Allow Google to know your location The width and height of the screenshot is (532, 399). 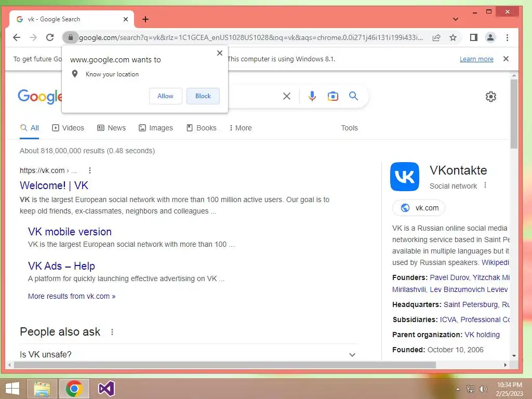coord(166,96)
